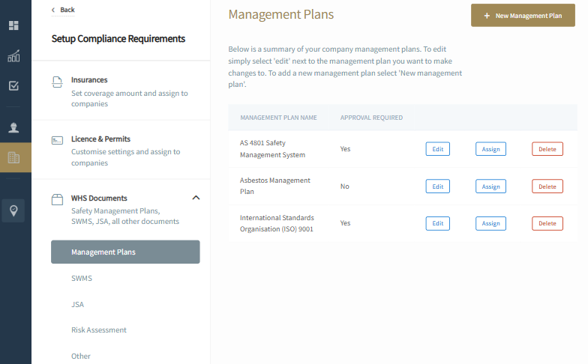Create a New Management Plan
This screenshot has width=588, height=364.
tap(523, 15)
